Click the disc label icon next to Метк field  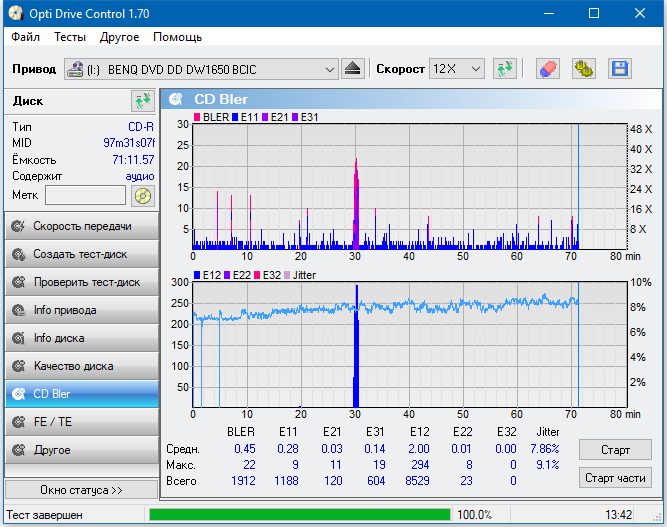143,195
